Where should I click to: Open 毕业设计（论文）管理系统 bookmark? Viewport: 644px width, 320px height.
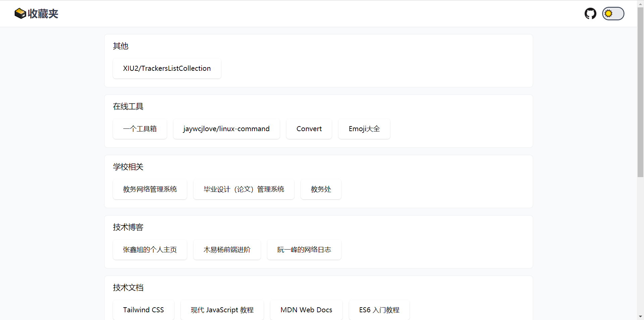tap(244, 189)
